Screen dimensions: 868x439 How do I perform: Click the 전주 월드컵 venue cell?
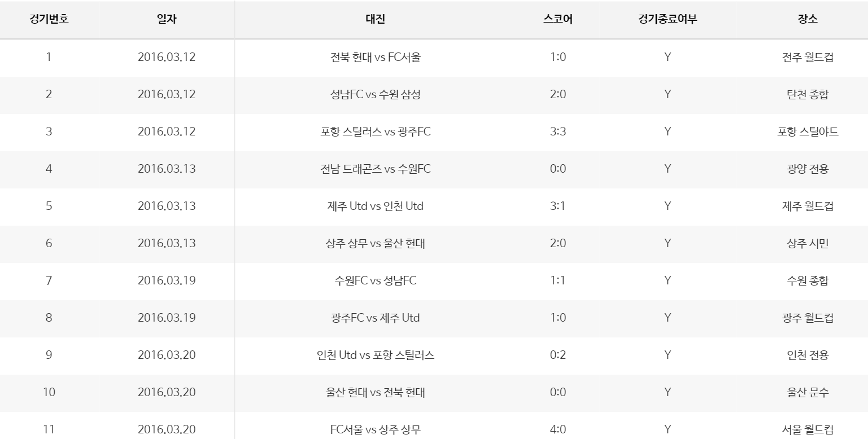point(808,57)
